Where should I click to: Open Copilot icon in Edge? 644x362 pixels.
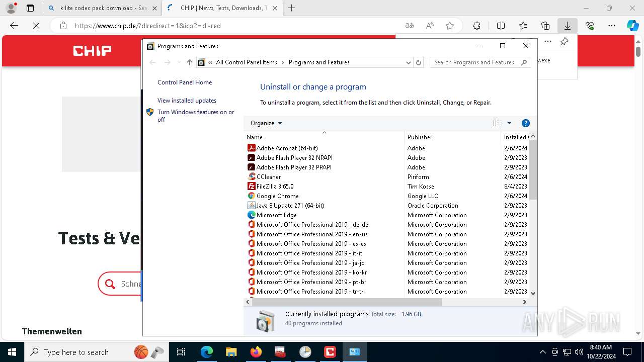[632, 26]
